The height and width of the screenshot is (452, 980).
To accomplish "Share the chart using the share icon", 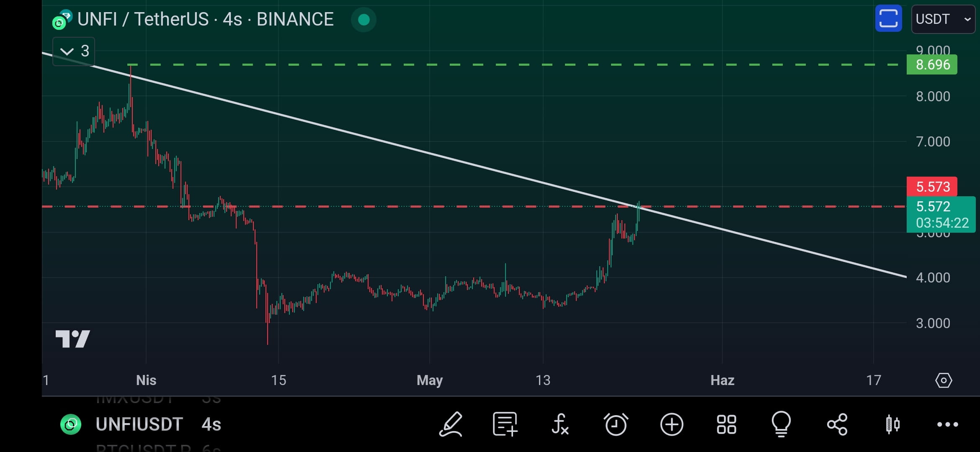I will [x=837, y=424].
